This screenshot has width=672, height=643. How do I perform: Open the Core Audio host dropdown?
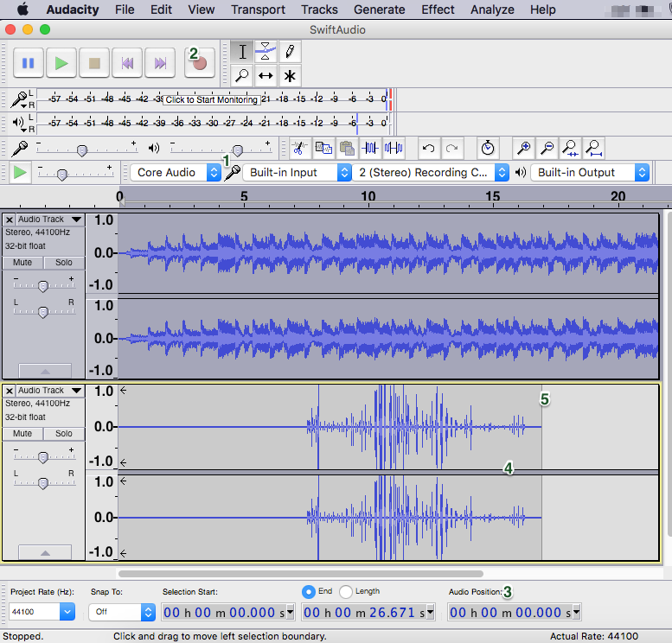pyautogui.click(x=176, y=173)
